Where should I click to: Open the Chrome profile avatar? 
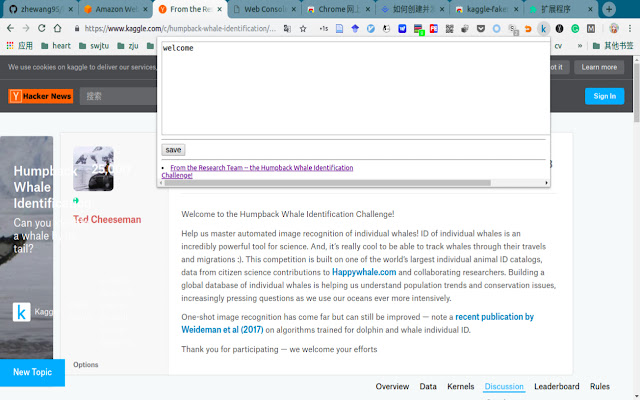(x=614, y=29)
